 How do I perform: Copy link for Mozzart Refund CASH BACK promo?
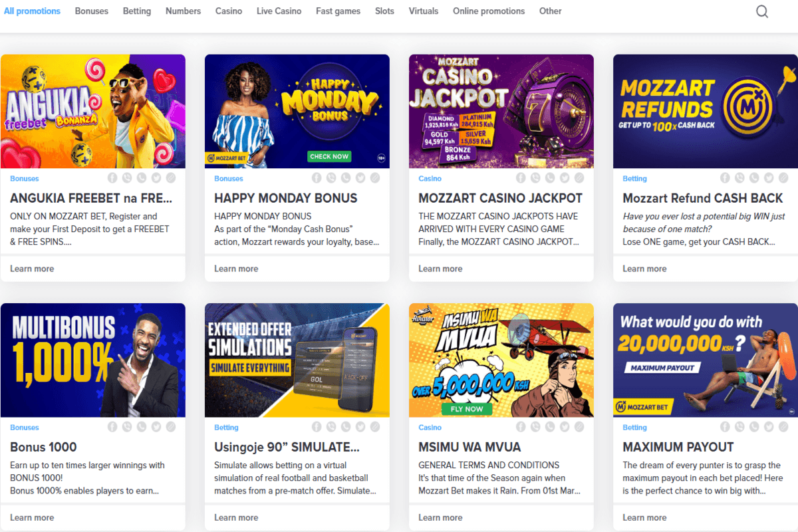783,178
